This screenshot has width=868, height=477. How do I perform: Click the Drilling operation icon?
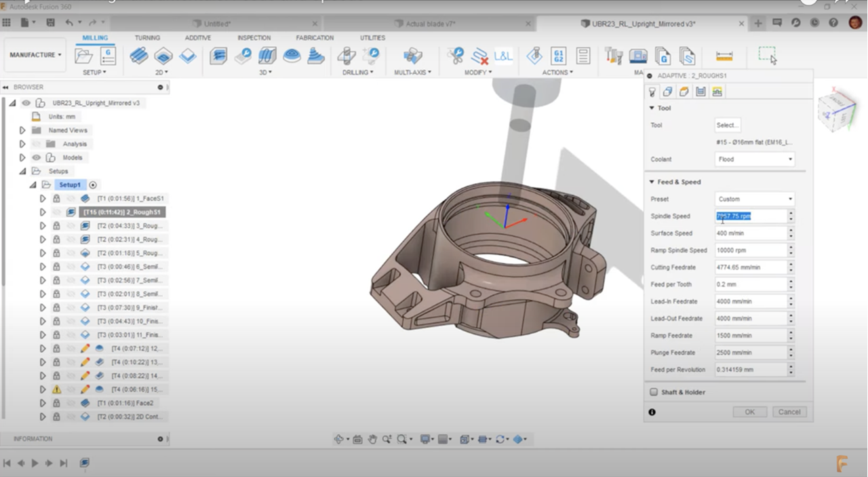pos(347,56)
